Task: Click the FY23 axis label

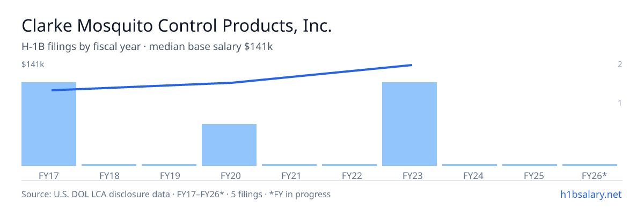Action: coord(409,176)
